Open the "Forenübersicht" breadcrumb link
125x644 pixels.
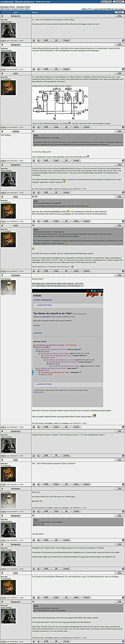pos(7,1)
